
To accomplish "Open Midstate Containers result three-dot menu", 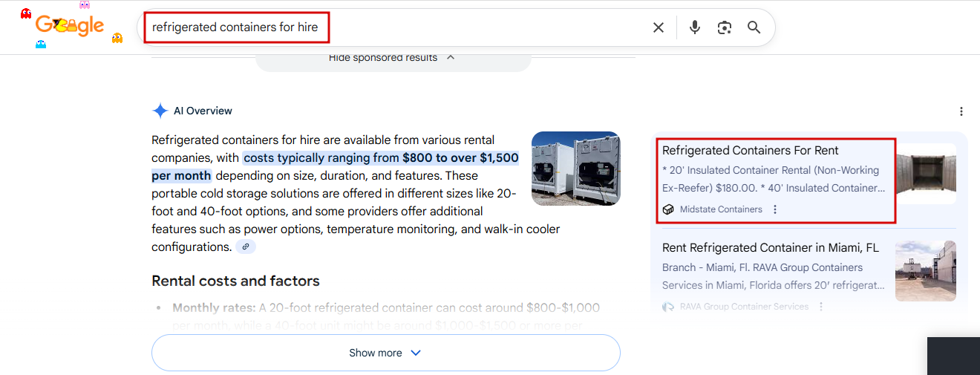I will 775,209.
